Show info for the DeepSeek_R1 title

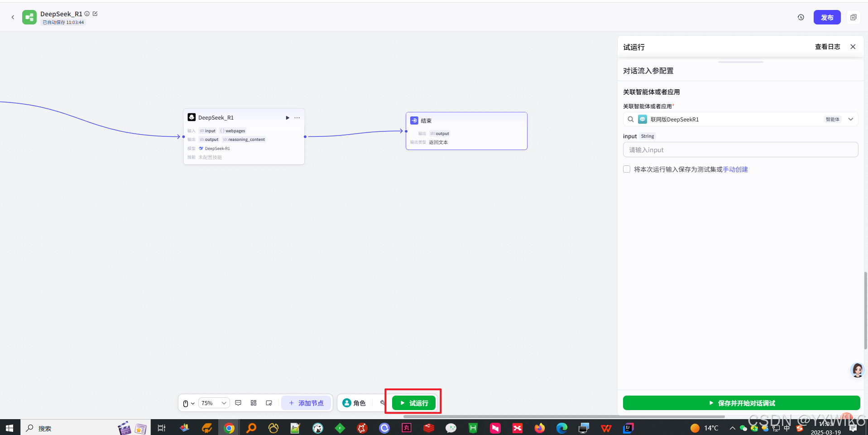coord(87,14)
